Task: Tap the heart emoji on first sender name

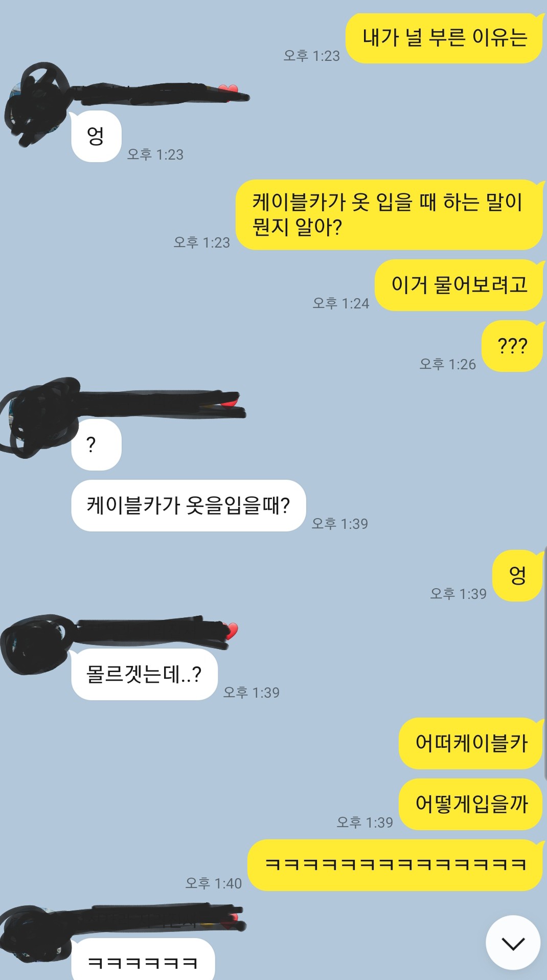Action: coord(229,91)
